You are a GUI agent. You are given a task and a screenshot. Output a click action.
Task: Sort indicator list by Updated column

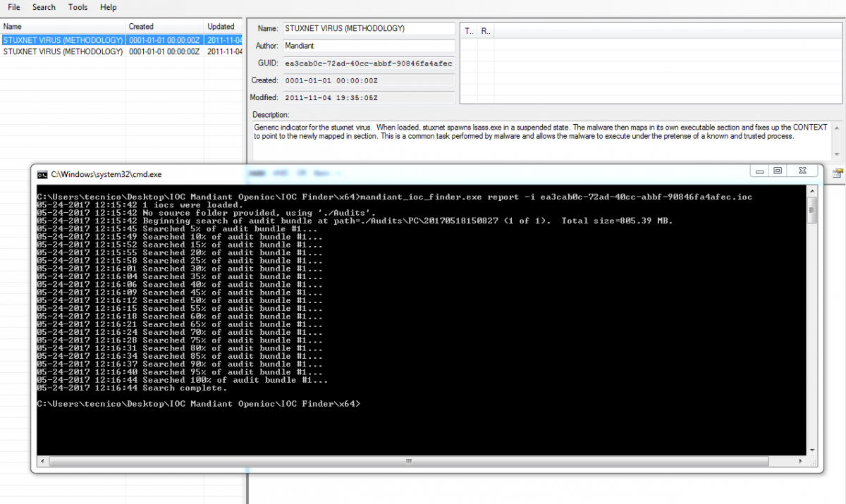click(x=223, y=27)
